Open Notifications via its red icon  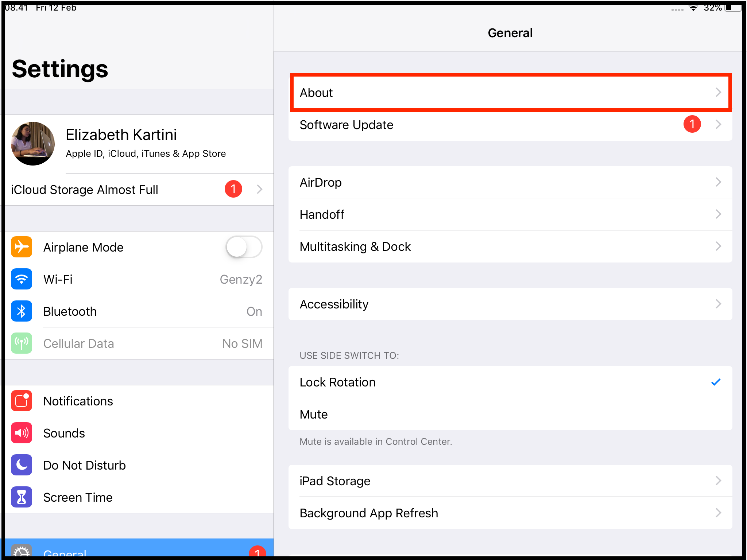tap(21, 401)
